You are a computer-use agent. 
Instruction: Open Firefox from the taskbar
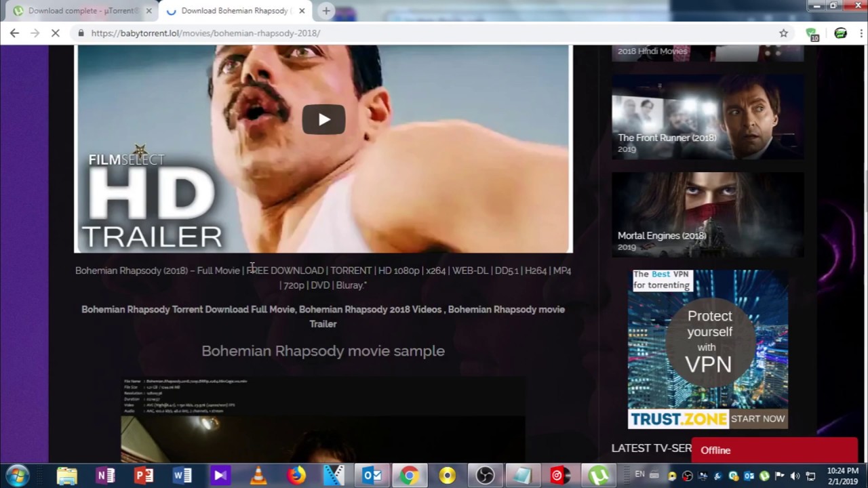point(296,476)
